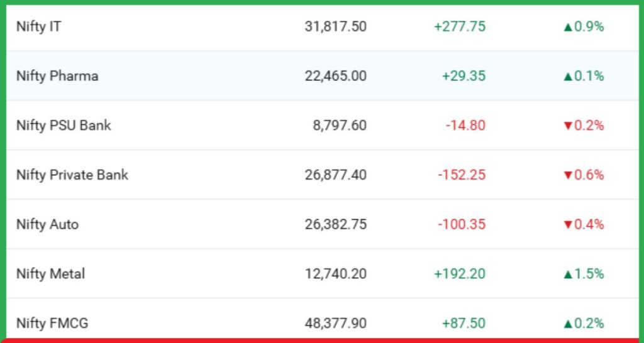Open Nifty Private Bank details
The width and height of the screenshot is (644, 343).
(x=72, y=175)
